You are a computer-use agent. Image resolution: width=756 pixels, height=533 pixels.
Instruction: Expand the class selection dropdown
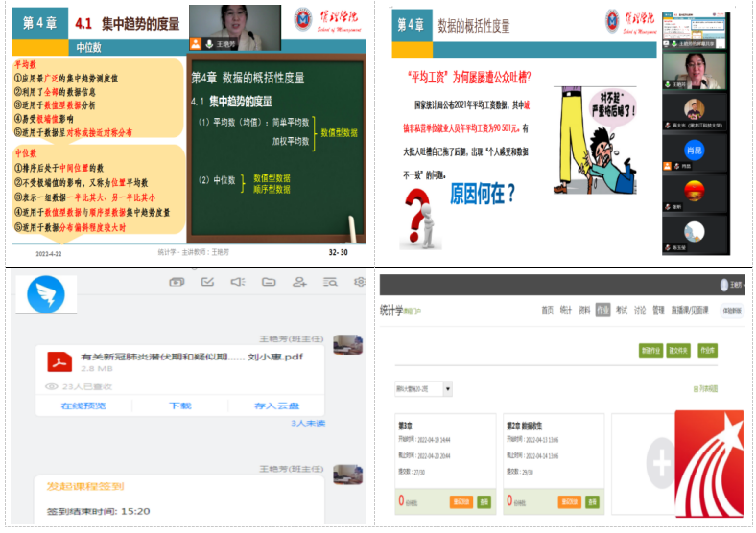(447, 389)
